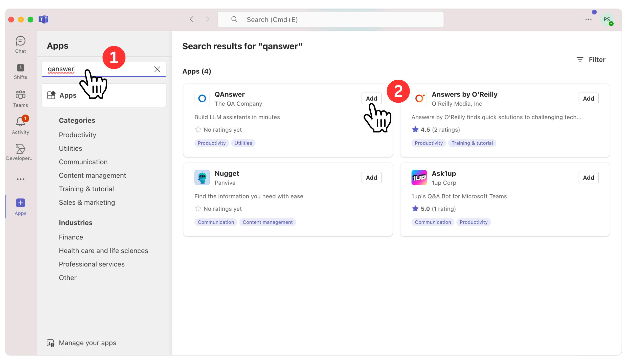
Task: Open the QAnswer app title
Action: (x=230, y=94)
